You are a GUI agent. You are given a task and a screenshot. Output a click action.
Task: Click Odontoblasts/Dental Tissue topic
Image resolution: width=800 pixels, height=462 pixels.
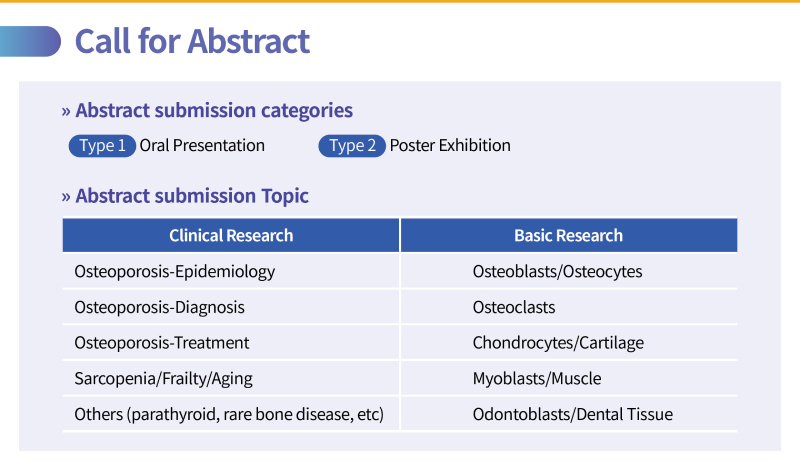(572, 414)
